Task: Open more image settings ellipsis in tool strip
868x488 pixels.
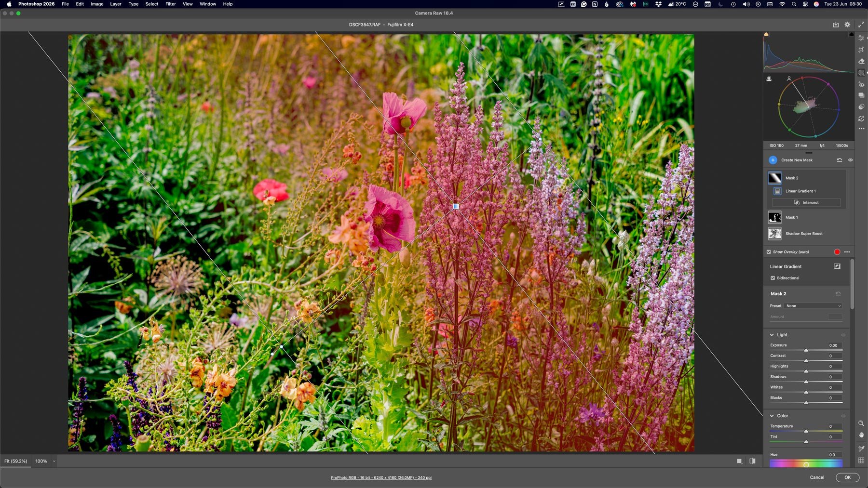Action: tap(861, 129)
